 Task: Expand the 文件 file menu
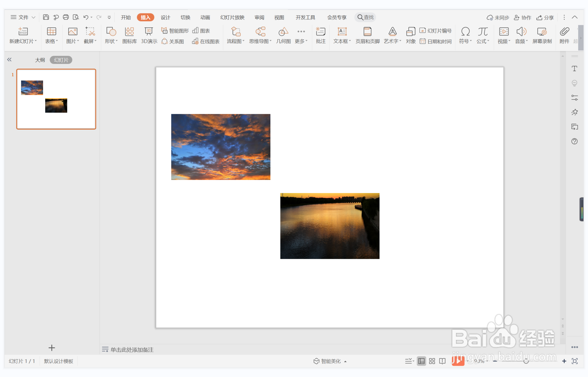pos(23,17)
